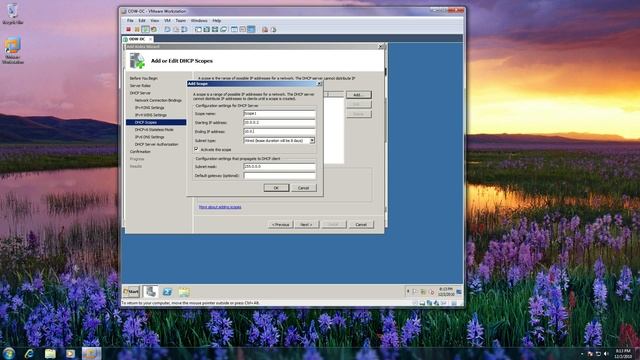Screen dimensions: 640x360
Task: Click OK in Add Scope dialog
Action: pyautogui.click(x=276, y=188)
